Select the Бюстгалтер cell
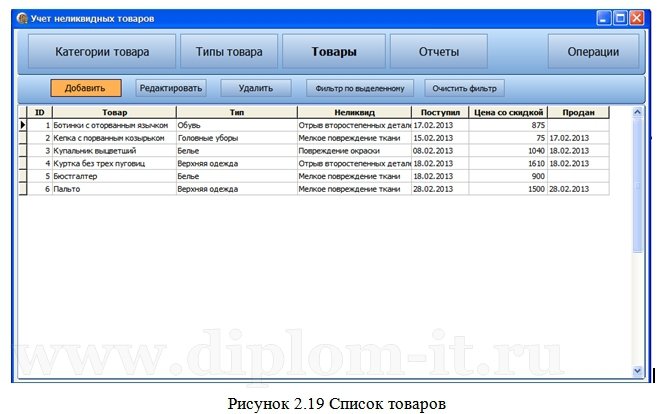665x414 pixels. [114, 176]
